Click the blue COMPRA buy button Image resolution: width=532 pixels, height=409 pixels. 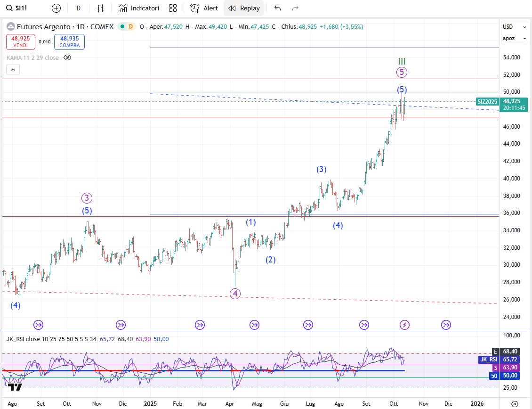70,42
